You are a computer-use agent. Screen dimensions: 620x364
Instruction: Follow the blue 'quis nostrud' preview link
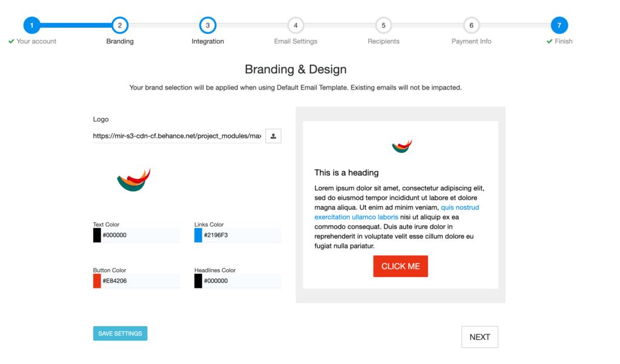460,207
